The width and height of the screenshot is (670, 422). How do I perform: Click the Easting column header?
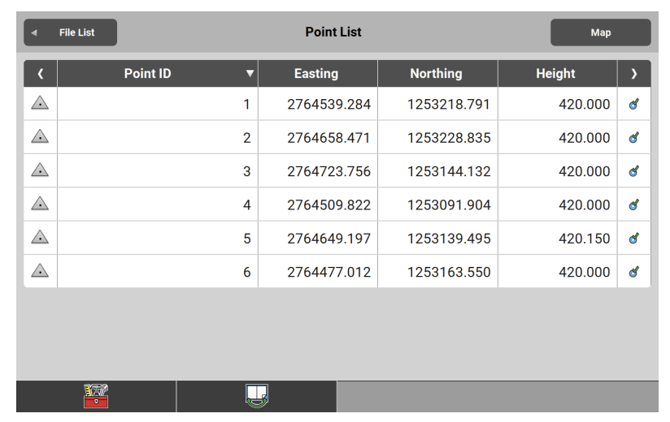tap(317, 74)
